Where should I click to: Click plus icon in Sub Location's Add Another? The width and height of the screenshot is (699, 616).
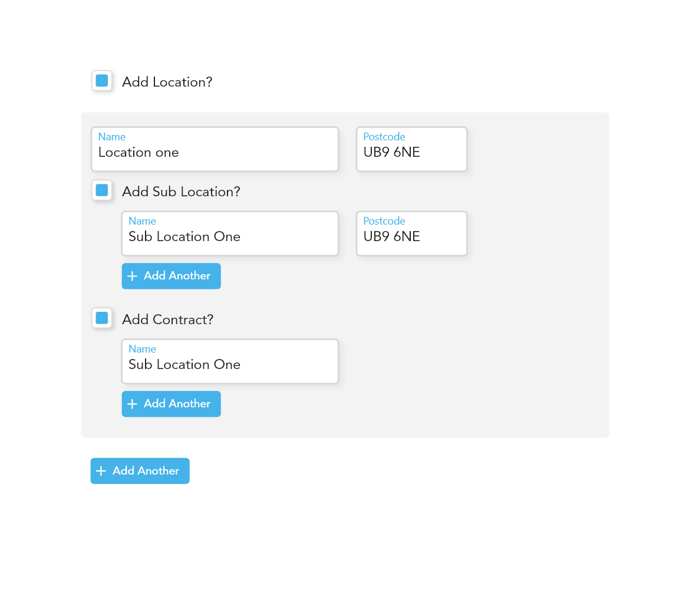[133, 276]
